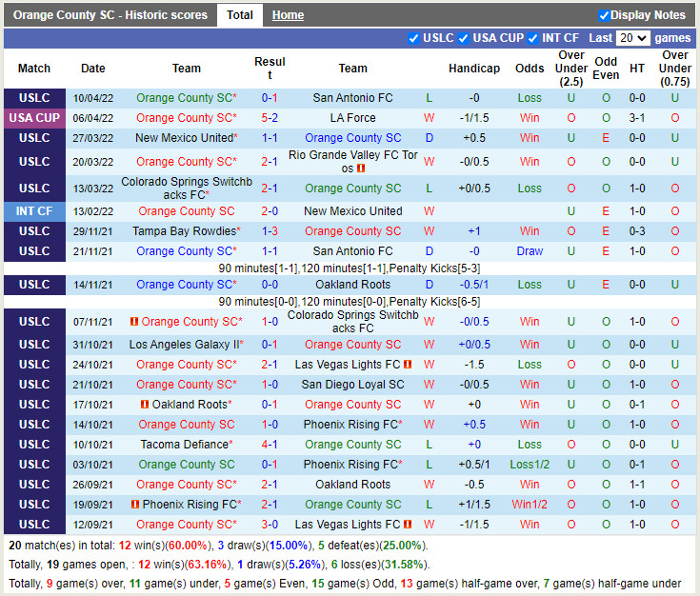Open the LA Force team link

click(352, 118)
